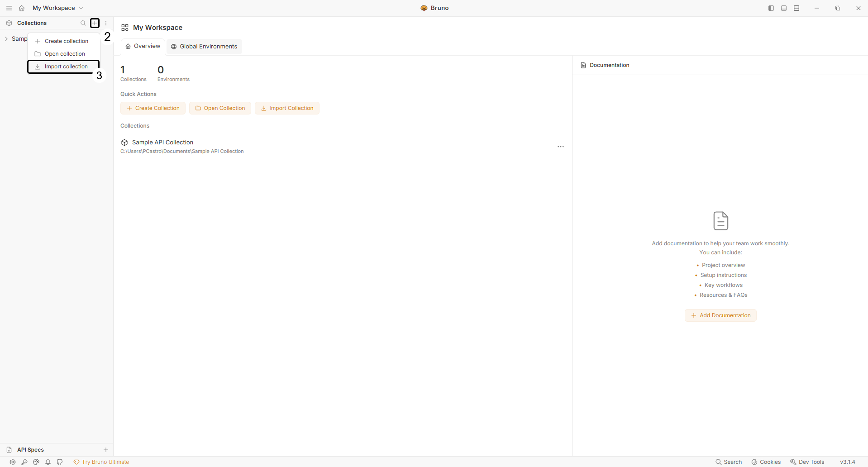Open the GitHub icon in status bar
This screenshot has width=868, height=467.
tap(60, 462)
